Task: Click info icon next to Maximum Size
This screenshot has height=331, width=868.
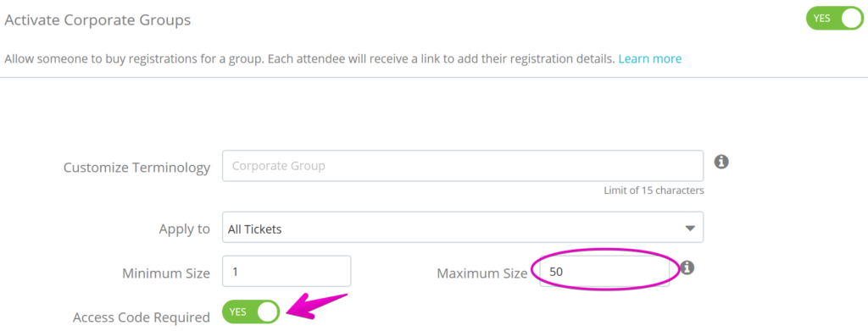Action: point(687,268)
